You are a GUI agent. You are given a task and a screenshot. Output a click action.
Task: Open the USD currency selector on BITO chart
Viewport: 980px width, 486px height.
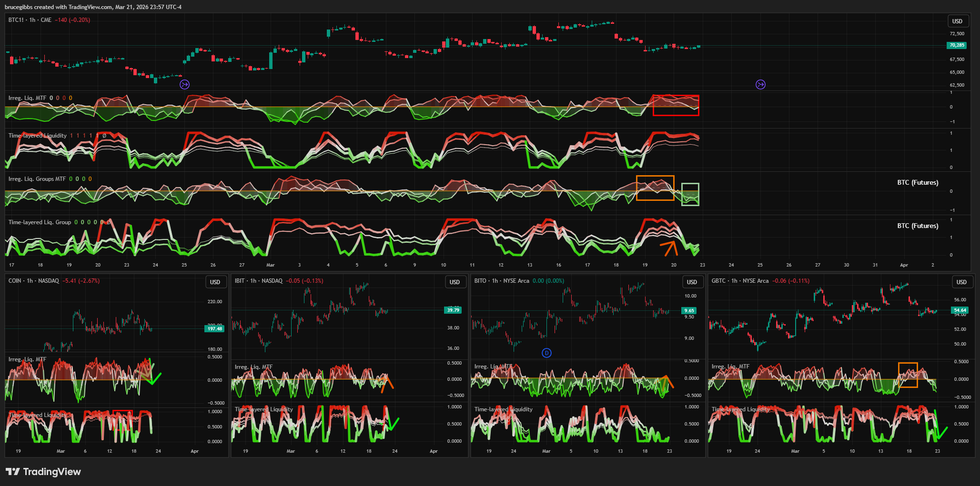(692, 282)
